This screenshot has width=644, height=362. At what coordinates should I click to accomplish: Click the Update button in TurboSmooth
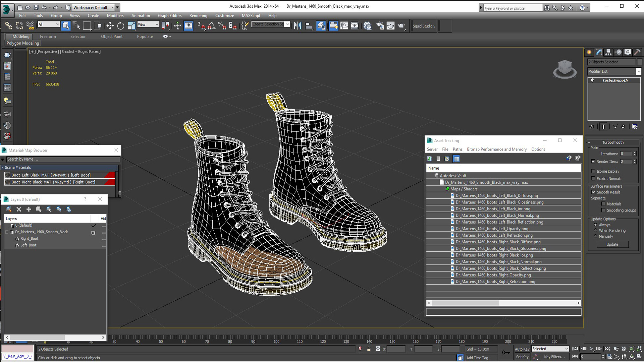[x=612, y=244]
